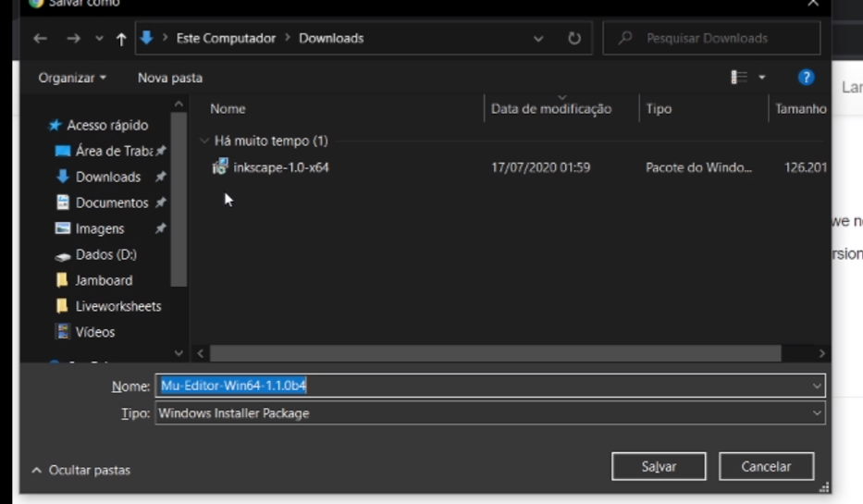Open the Liveworksheets folder

118,306
